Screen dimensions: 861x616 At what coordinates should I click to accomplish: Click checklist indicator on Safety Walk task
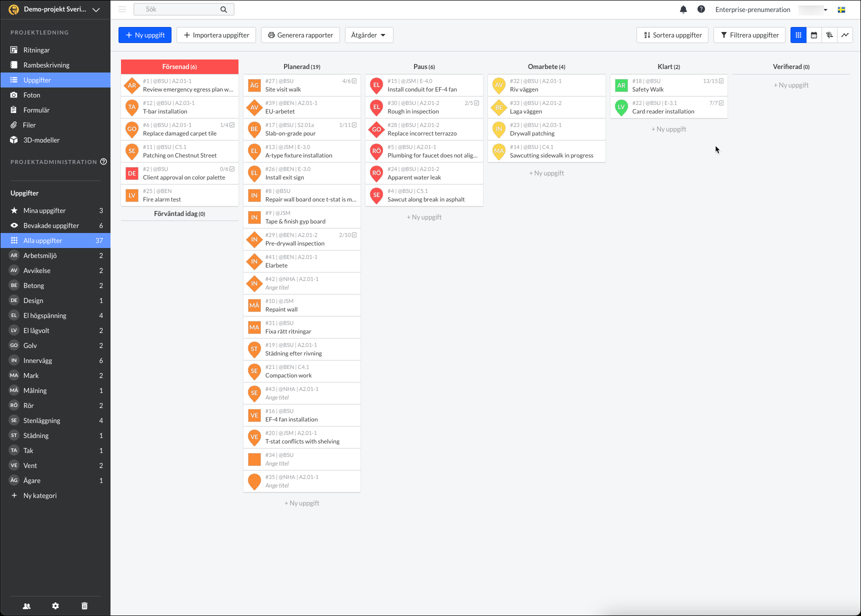tap(713, 81)
